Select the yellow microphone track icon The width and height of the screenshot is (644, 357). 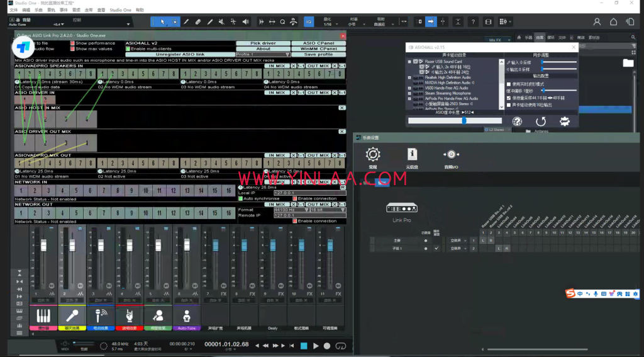[x=72, y=316]
